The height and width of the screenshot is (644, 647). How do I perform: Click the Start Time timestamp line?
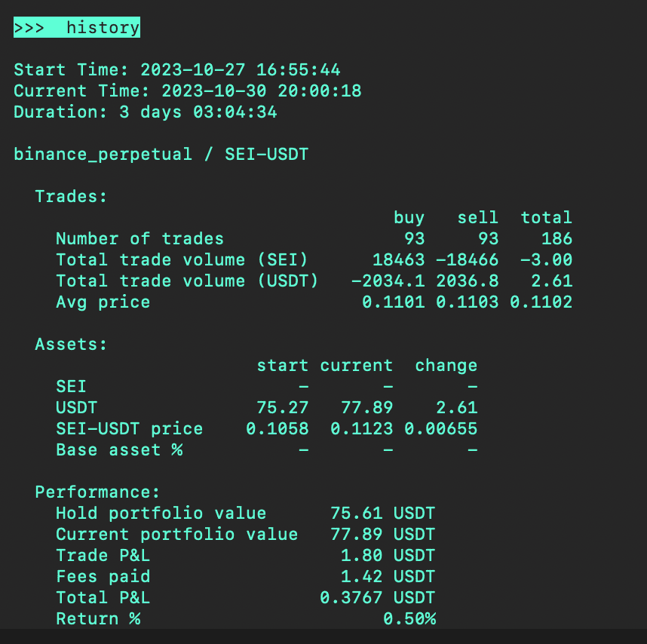(177, 70)
